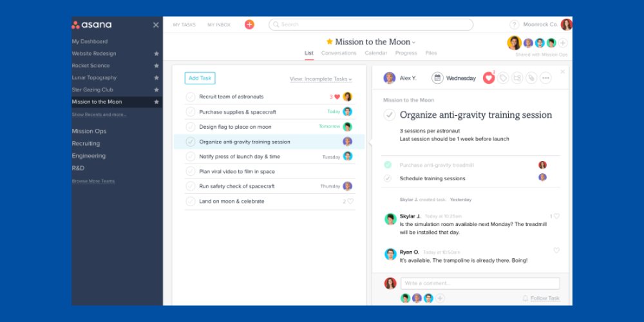This screenshot has width=644, height=322.
Task: Add a follower with the plus icon
Action: pos(440,298)
